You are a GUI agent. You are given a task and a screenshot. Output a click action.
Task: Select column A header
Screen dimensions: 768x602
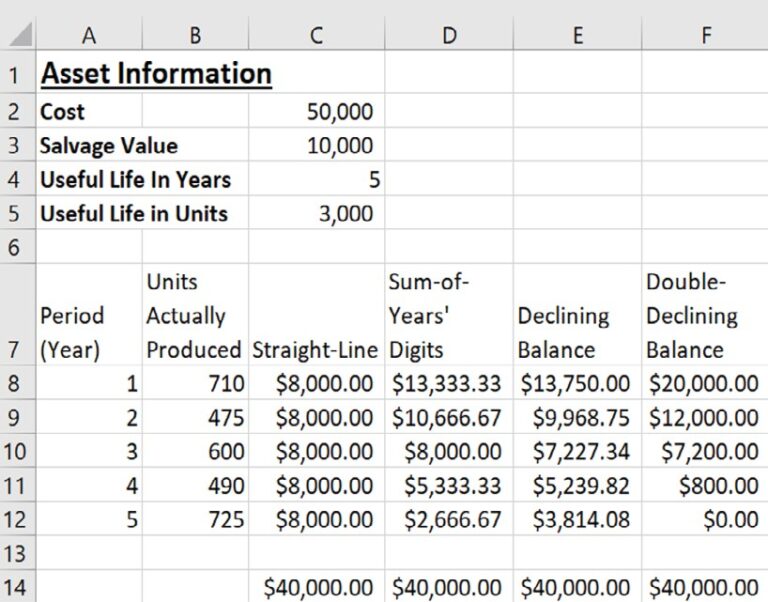89,35
